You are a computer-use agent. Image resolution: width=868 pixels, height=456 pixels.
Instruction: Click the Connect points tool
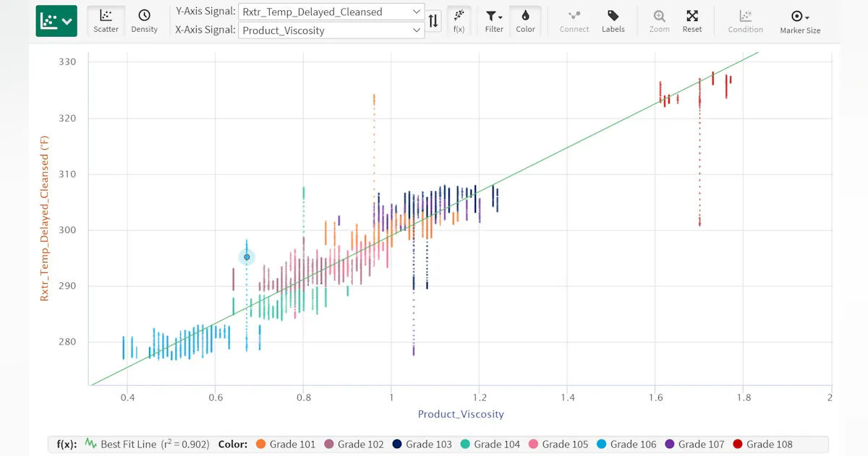(574, 21)
